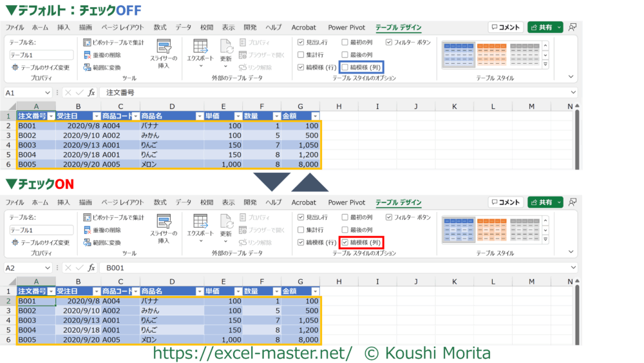
Task: Click Insert Slicer icon in the チェックOFF ribbon
Action: 164,49
